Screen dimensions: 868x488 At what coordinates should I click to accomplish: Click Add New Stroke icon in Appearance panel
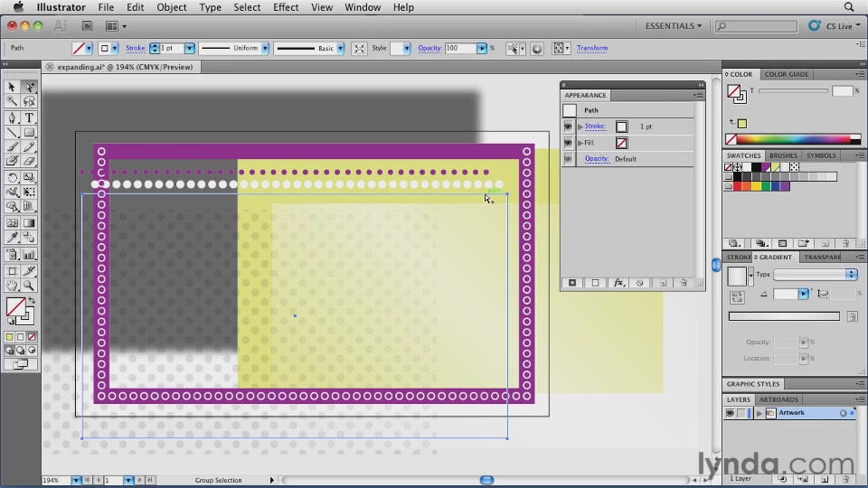coord(572,283)
